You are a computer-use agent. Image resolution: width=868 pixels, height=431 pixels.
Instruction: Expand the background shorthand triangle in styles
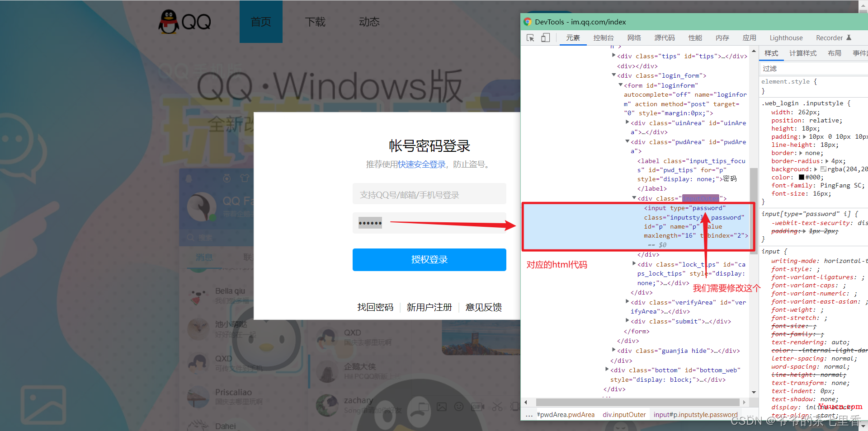(816, 169)
